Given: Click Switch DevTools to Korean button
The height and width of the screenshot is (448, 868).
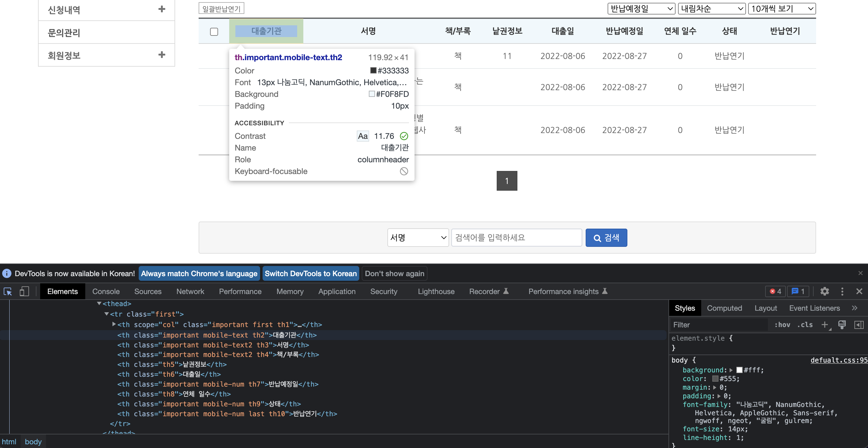Looking at the screenshot, I should pos(310,273).
